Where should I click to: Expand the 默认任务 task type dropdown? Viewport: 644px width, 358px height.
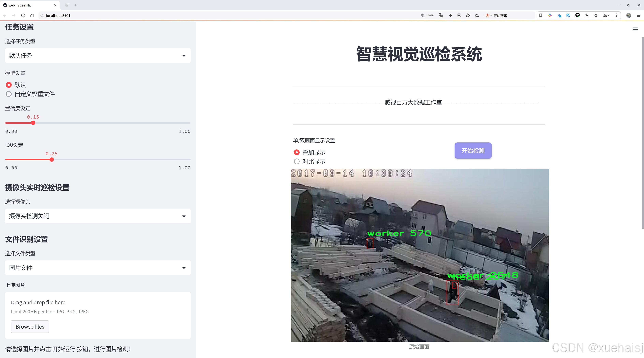coord(98,56)
